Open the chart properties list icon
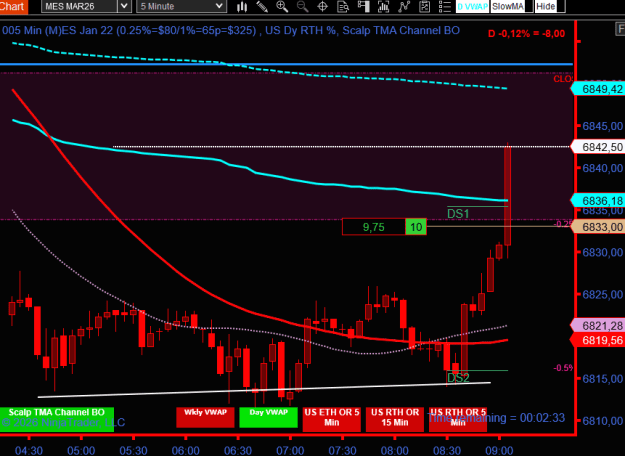Screen dimensions: 625x456 444,6
